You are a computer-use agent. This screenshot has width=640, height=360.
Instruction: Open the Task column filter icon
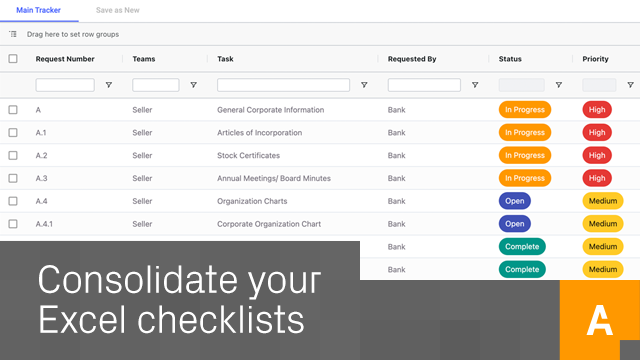click(x=364, y=85)
